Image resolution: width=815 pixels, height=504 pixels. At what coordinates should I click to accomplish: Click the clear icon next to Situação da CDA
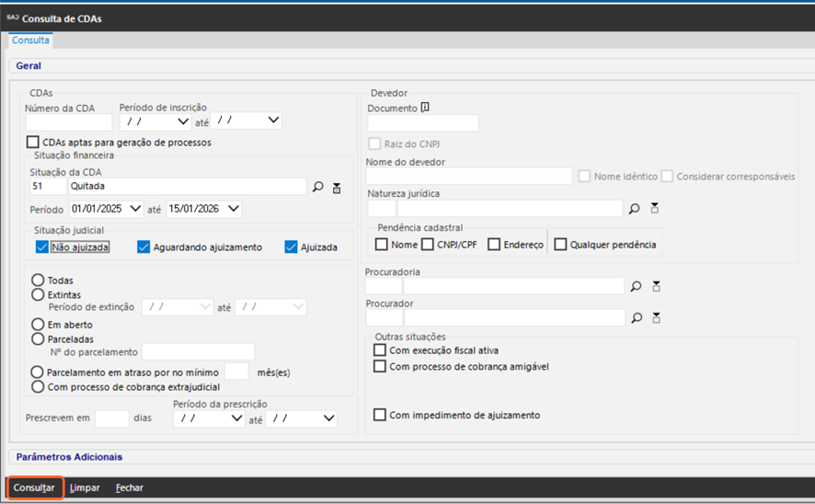coord(337,188)
